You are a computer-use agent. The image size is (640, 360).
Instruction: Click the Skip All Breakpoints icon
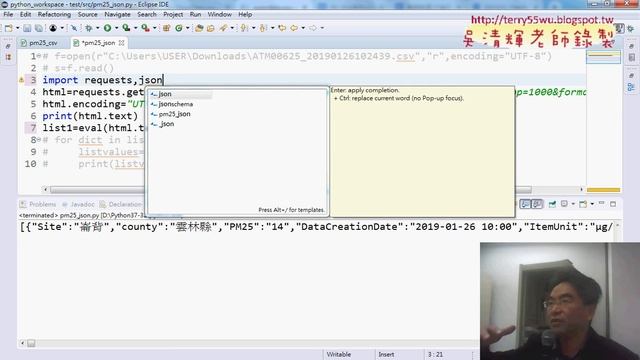(x=74, y=28)
